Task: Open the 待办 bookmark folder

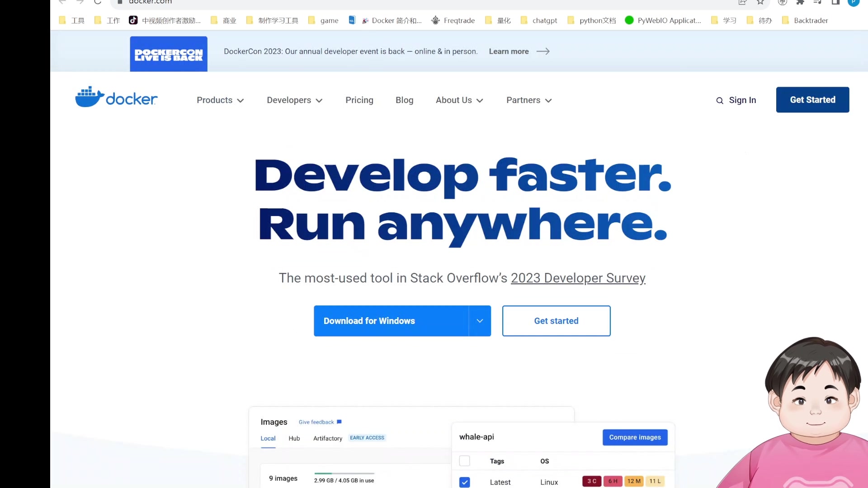Action: coord(759,20)
